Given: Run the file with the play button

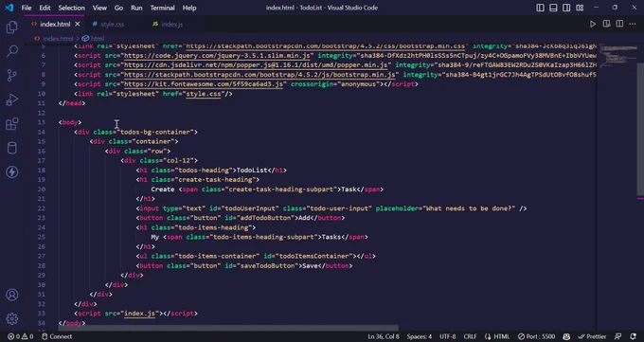Looking at the screenshot, I should 593,25.
